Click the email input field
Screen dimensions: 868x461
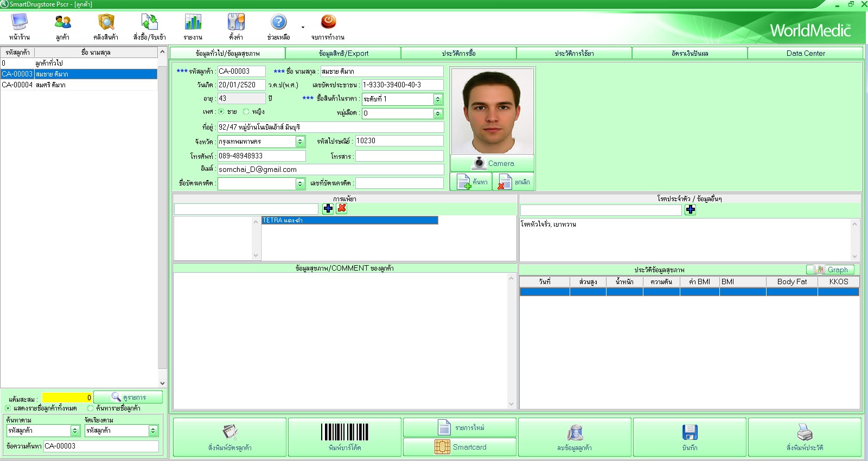point(330,169)
